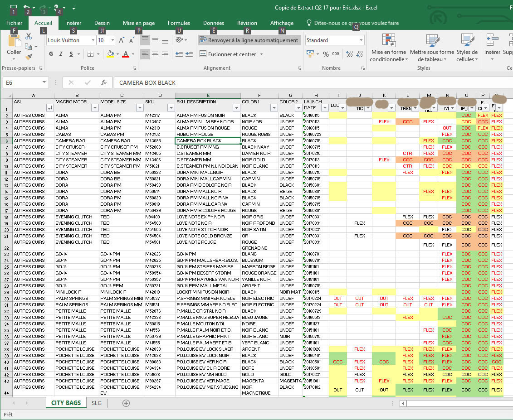Open the Name Box dropdown arrow
513x420 pixels.
tap(44, 82)
